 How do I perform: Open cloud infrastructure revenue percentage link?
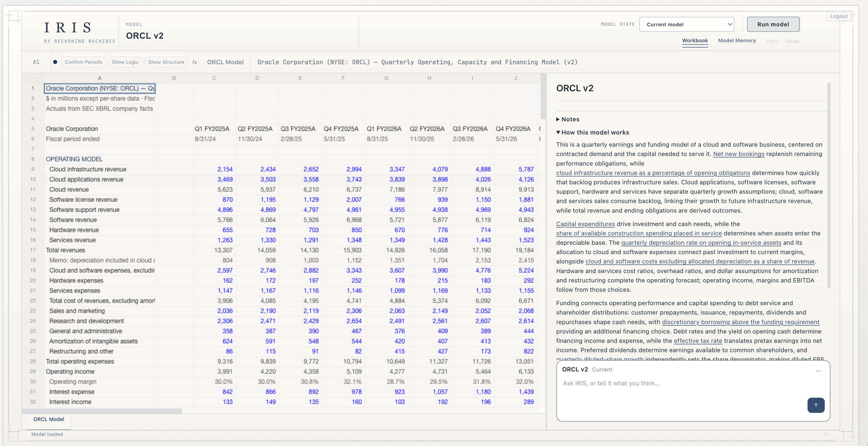(x=653, y=173)
